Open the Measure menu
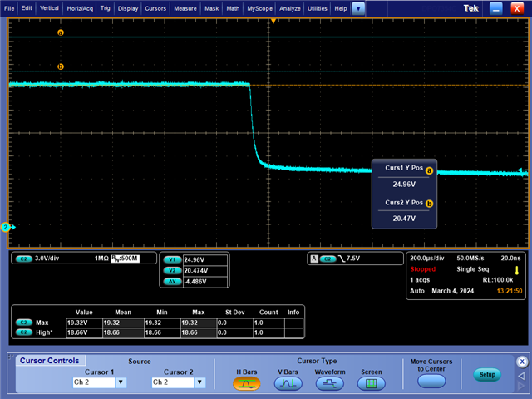 pyautogui.click(x=185, y=8)
